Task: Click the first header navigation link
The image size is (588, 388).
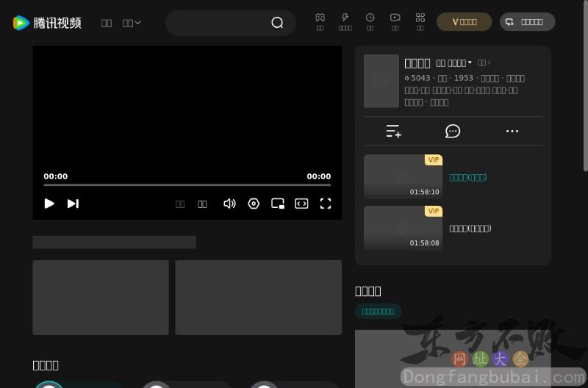Action: (107, 24)
